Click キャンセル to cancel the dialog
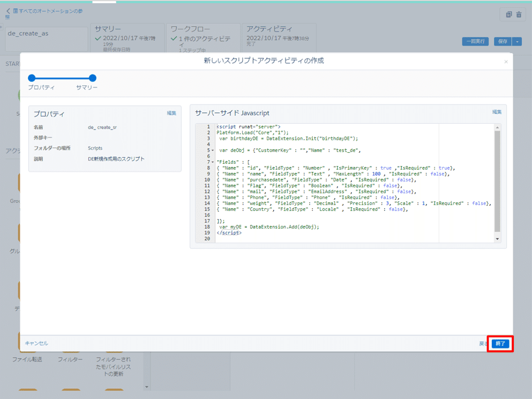The image size is (532, 399). pos(36,343)
